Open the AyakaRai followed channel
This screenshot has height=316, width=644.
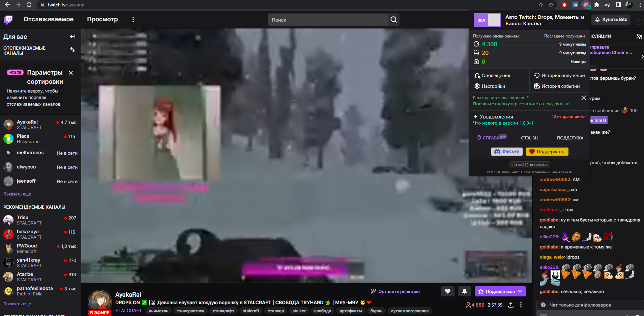(x=40, y=125)
